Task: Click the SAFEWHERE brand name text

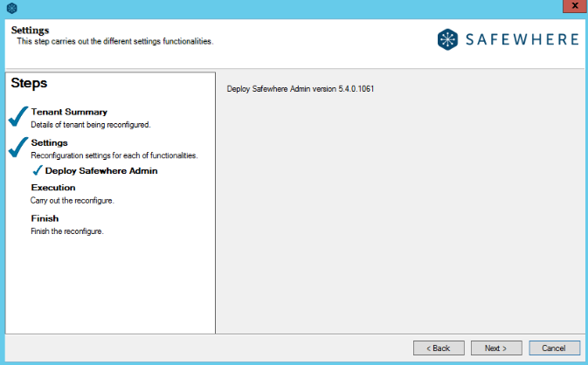Action: [x=524, y=40]
